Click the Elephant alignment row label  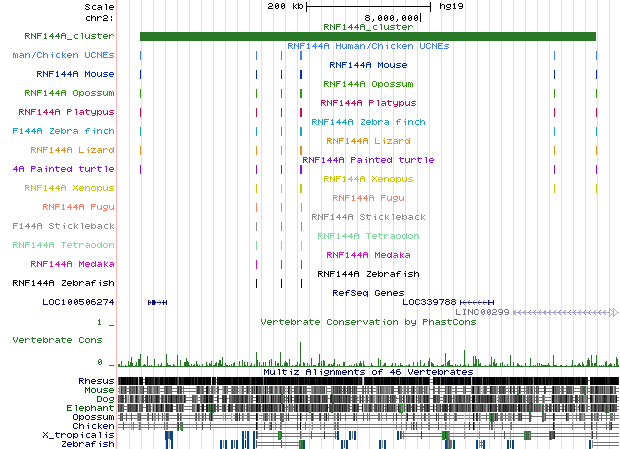(92, 408)
